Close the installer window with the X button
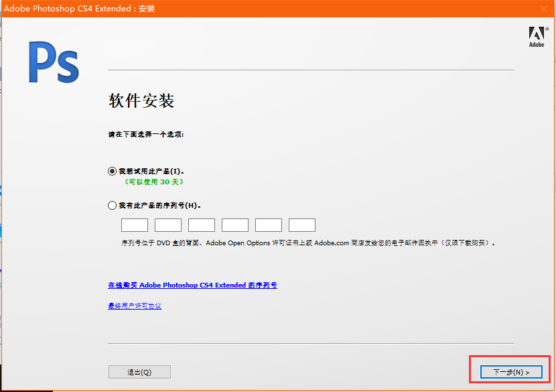Viewport: 556px width, 392px height. tap(544, 9)
